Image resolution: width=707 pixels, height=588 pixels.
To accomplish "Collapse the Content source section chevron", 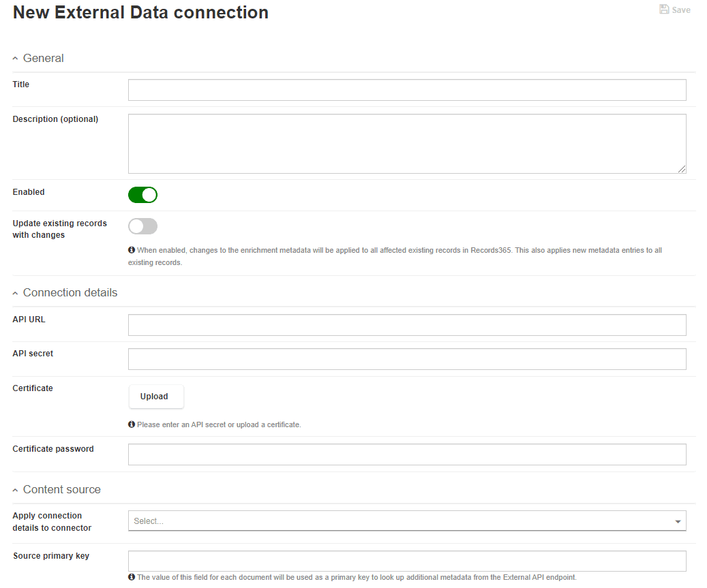I will point(15,489).
